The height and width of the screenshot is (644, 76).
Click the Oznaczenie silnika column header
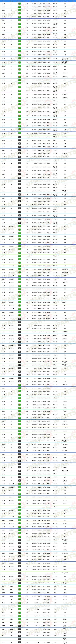pos(65,1)
